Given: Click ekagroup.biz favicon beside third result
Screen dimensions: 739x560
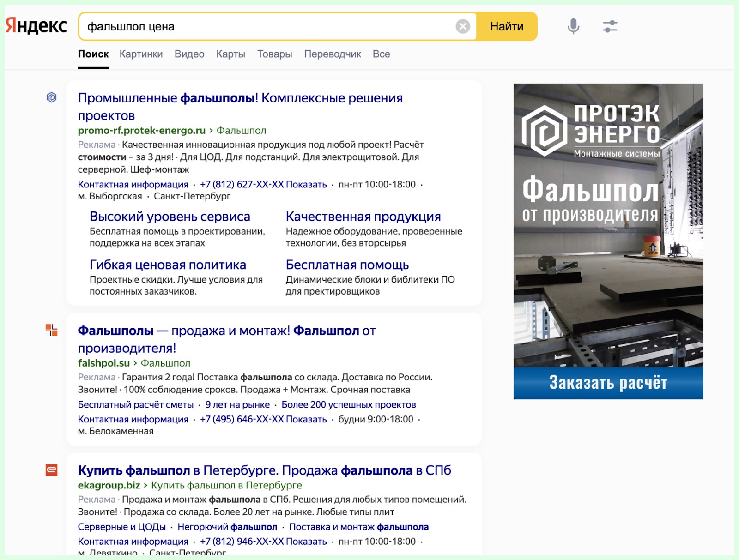Looking at the screenshot, I should (x=52, y=470).
